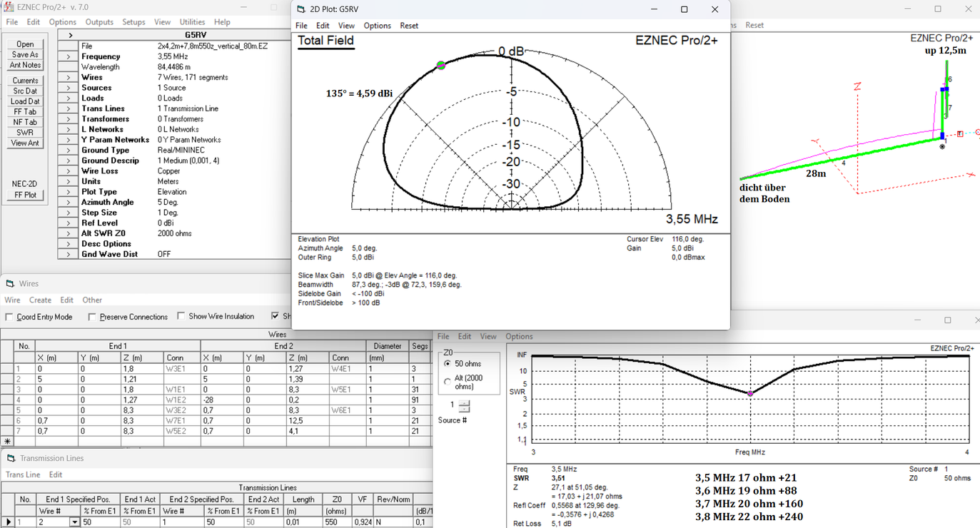Click the 550 Z0 cell in Transmission Lines
Viewport: 980px width, 528px height.
(337, 522)
